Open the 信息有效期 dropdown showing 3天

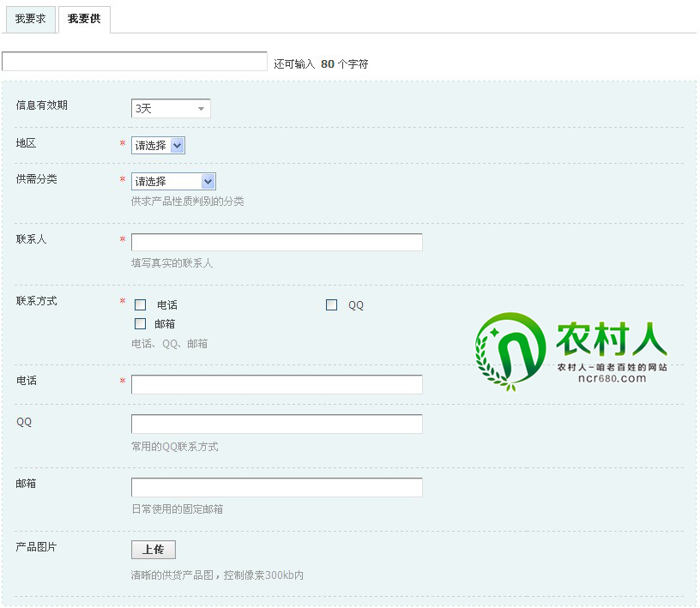click(171, 108)
